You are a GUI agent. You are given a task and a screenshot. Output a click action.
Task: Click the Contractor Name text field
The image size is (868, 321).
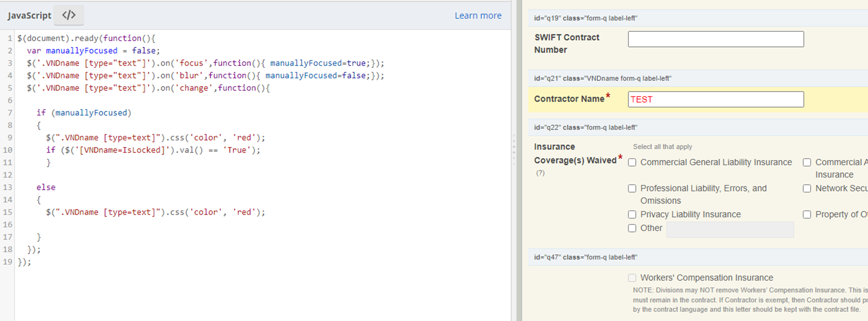[715, 99]
